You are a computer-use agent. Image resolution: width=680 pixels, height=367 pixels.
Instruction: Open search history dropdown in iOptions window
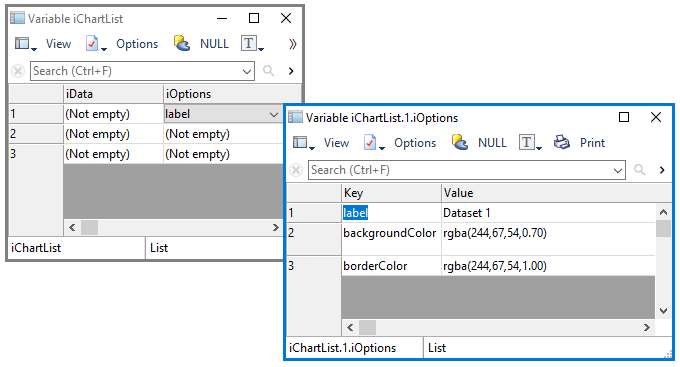point(618,170)
